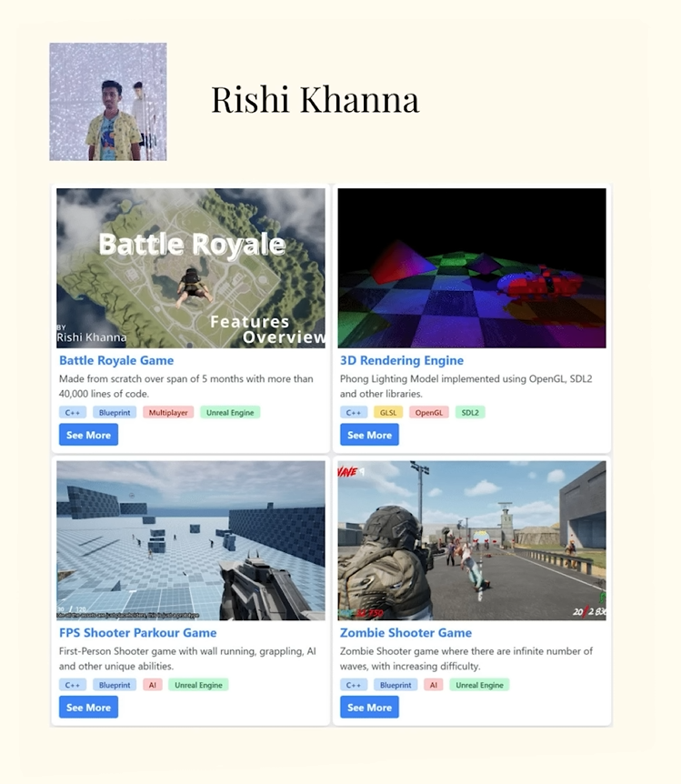Viewport: 681px width, 784px height.
Task: Open the FPS Shooter Parkour Game link
Action: coord(138,633)
